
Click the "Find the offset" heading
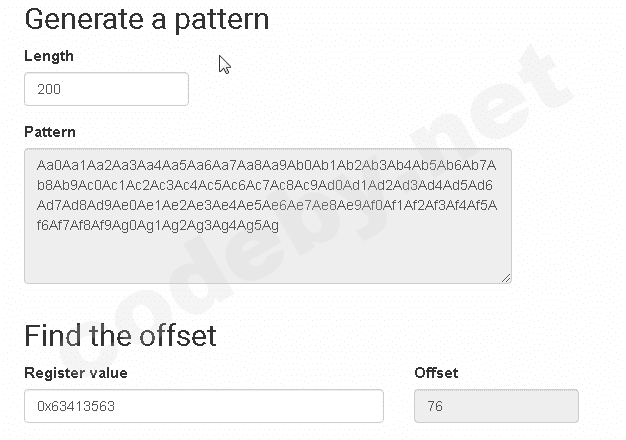pyautogui.click(x=120, y=334)
